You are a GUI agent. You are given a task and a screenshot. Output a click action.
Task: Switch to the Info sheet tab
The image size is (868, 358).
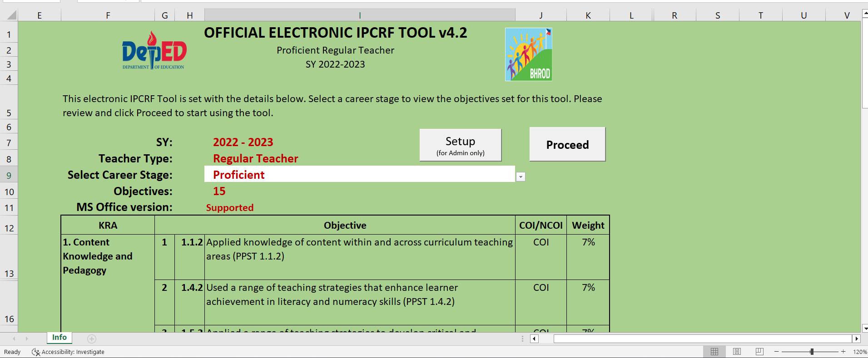[60, 338]
